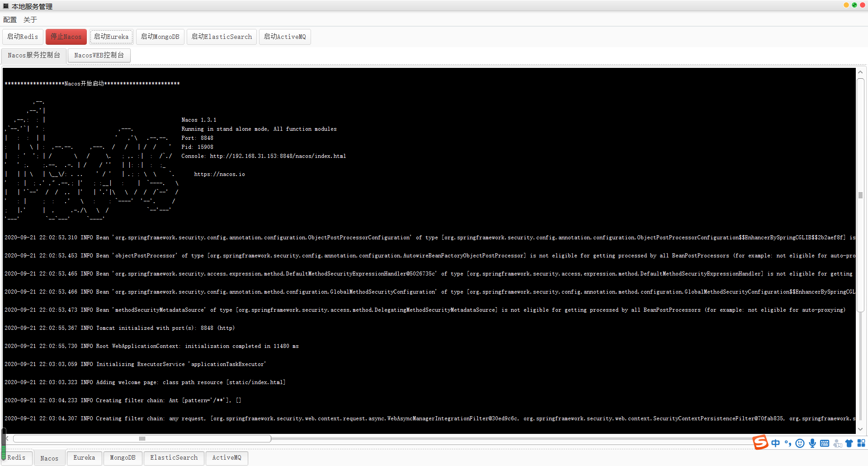Click the vertical scrollbar down arrow

click(861, 429)
